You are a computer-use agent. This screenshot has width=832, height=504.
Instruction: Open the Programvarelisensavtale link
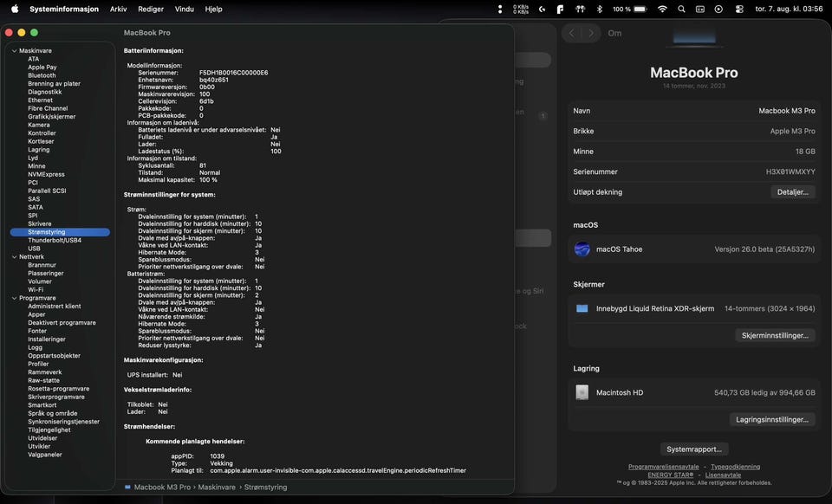[x=663, y=467]
